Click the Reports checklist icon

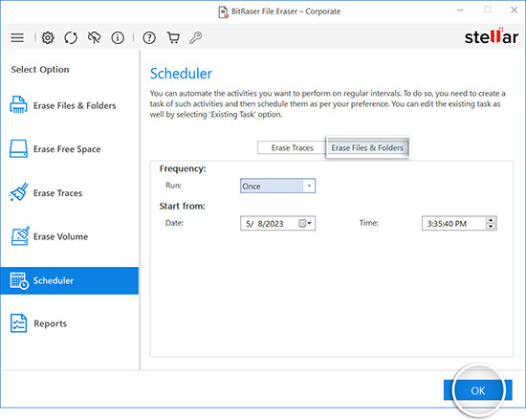click(x=18, y=323)
